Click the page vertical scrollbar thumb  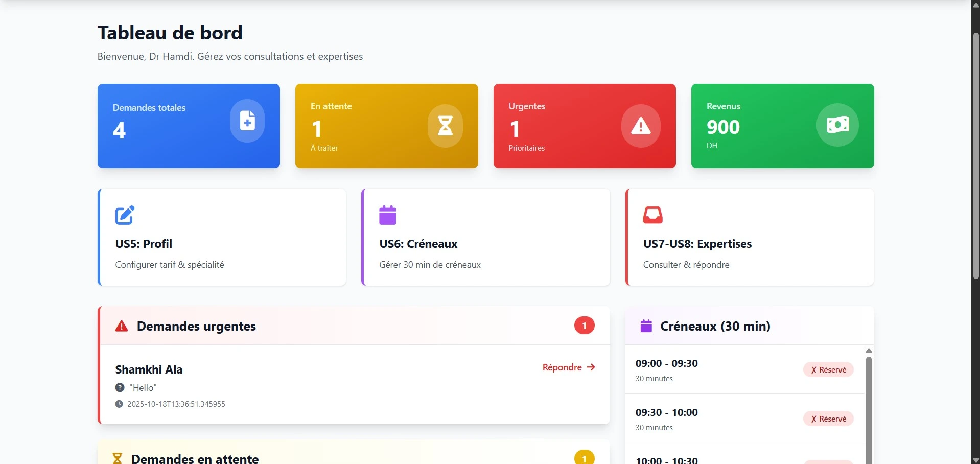[976, 156]
